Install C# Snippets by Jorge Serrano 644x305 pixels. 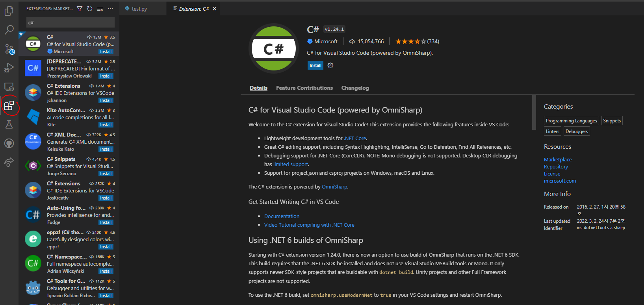coord(106,174)
